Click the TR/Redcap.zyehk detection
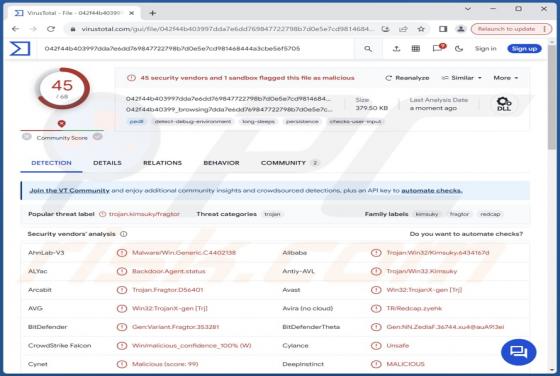The image size is (560, 376). (414, 309)
